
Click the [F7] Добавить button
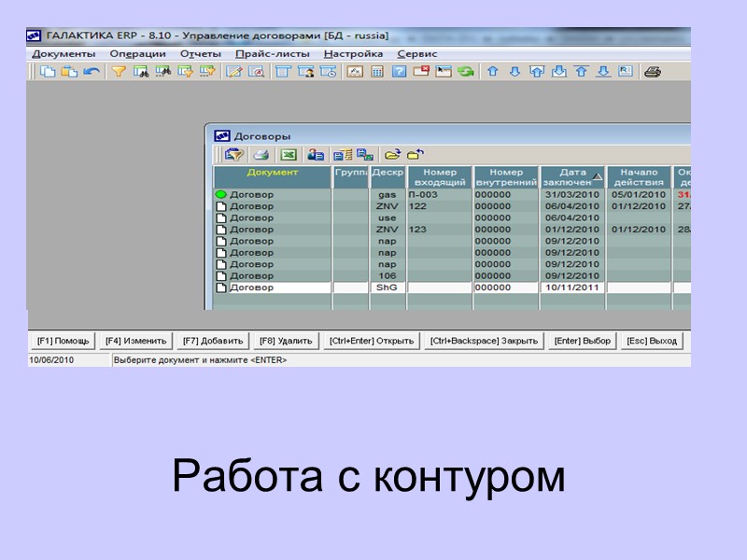pyautogui.click(x=213, y=341)
